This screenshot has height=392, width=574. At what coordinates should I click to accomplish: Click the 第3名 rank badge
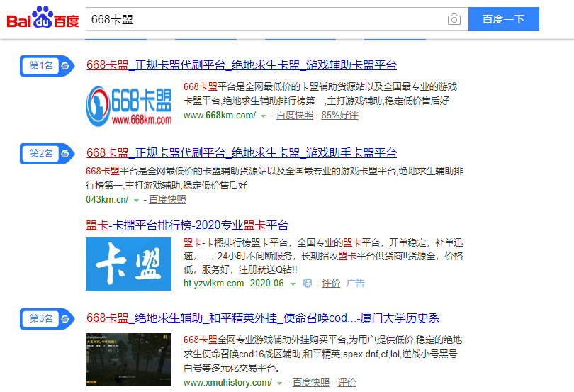point(47,319)
